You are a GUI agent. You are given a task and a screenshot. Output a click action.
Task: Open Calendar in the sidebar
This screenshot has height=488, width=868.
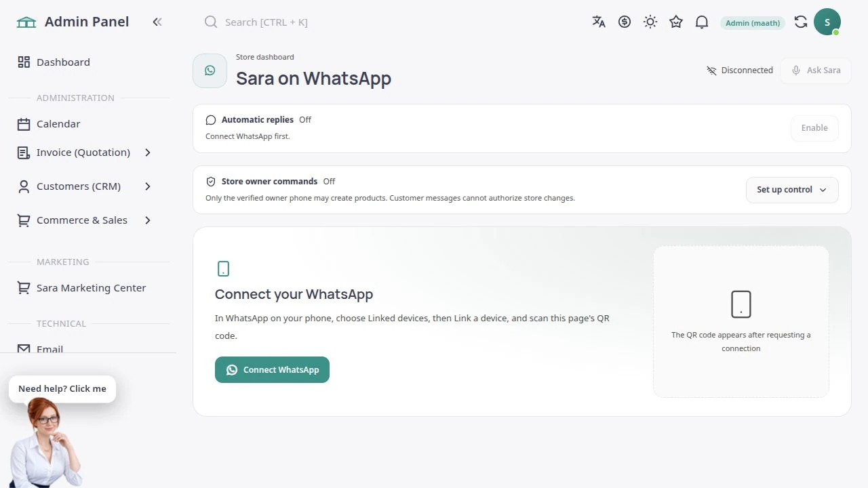88,124
